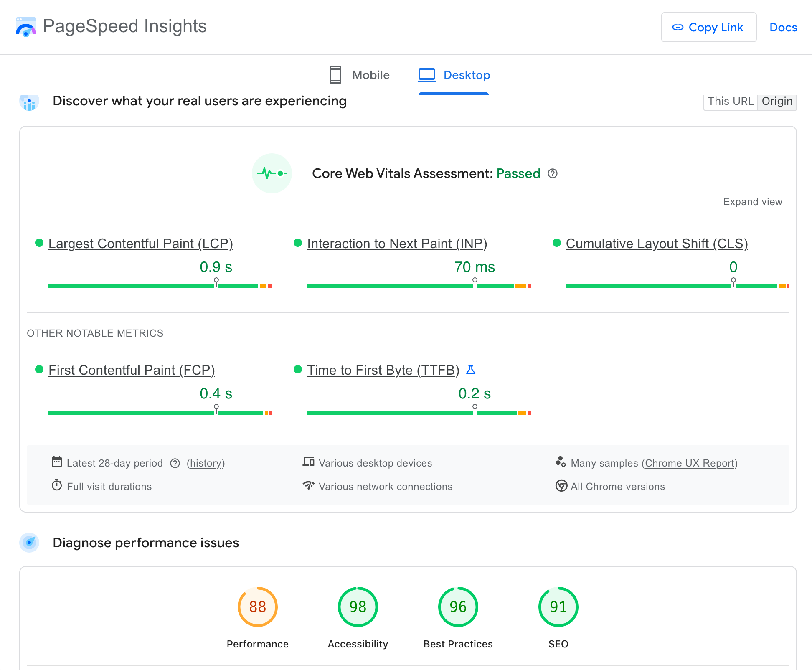812x670 pixels.
Task: Expand view of Core Web Vitals metrics
Action: pos(752,202)
